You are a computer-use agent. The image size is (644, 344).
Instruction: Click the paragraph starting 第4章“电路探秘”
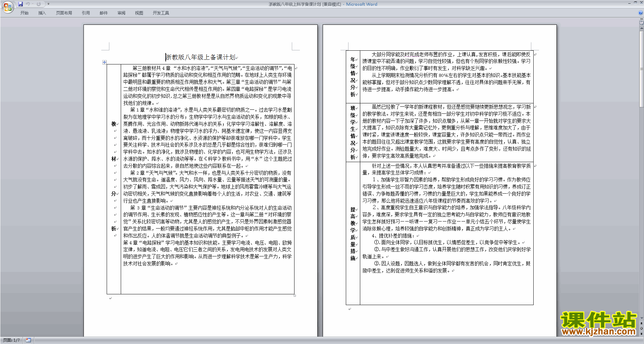point(207,253)
